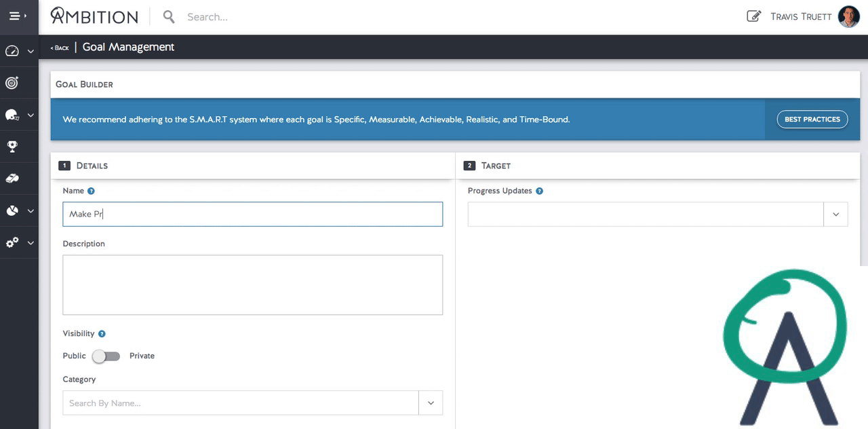This screenshot has height=429, width=868.
Task: Open Travis Truett profile avatar menu
Action: [849, 16]
